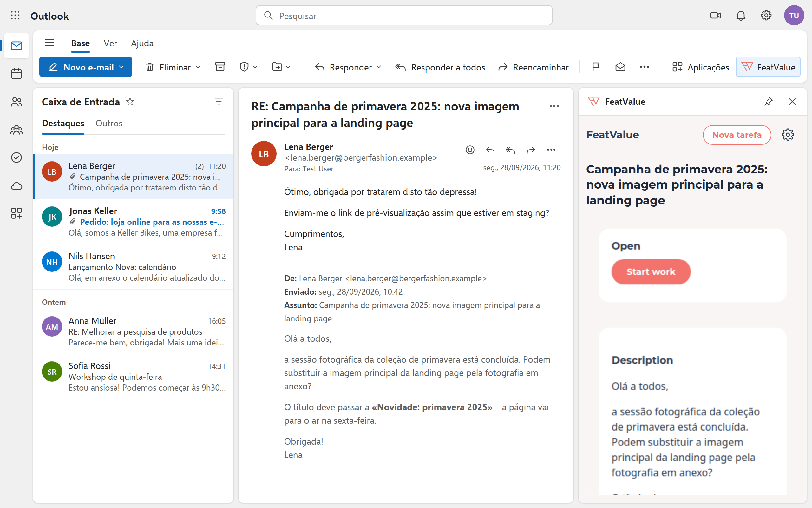
Task: Open More apps icon in sidebar
Action: click(16, 213)
